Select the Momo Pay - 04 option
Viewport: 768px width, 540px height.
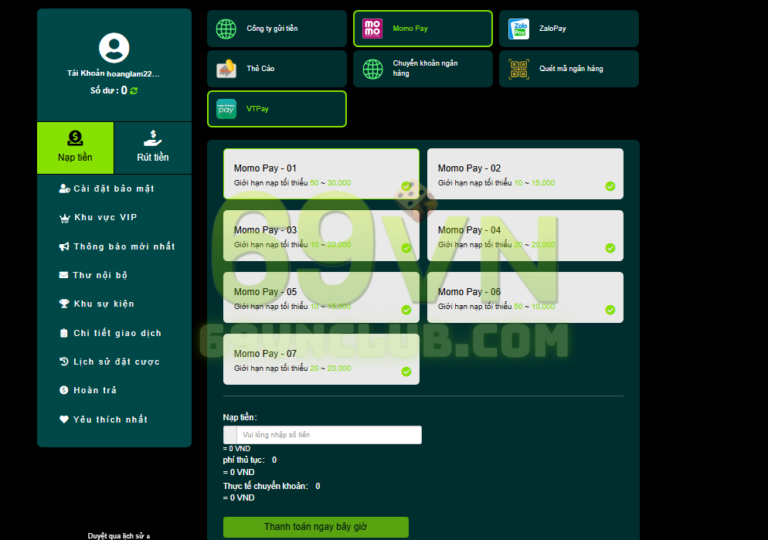tap(525, 236)
